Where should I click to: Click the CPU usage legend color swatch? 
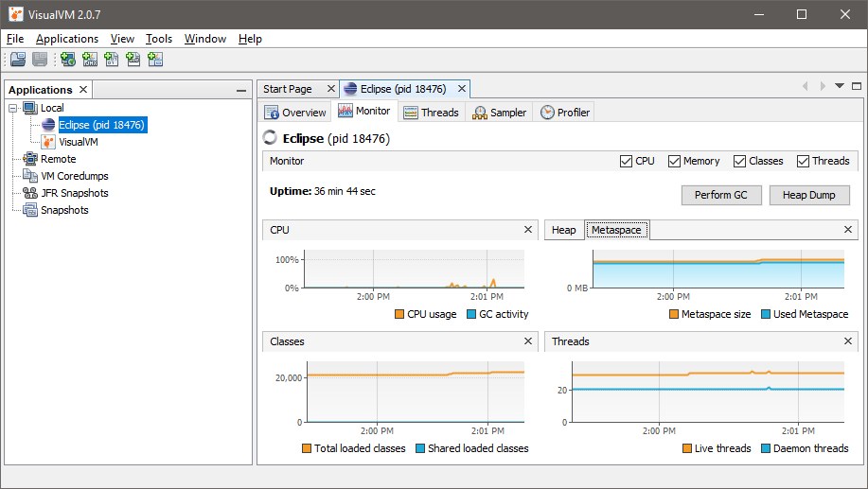click(x=399, y=314)
